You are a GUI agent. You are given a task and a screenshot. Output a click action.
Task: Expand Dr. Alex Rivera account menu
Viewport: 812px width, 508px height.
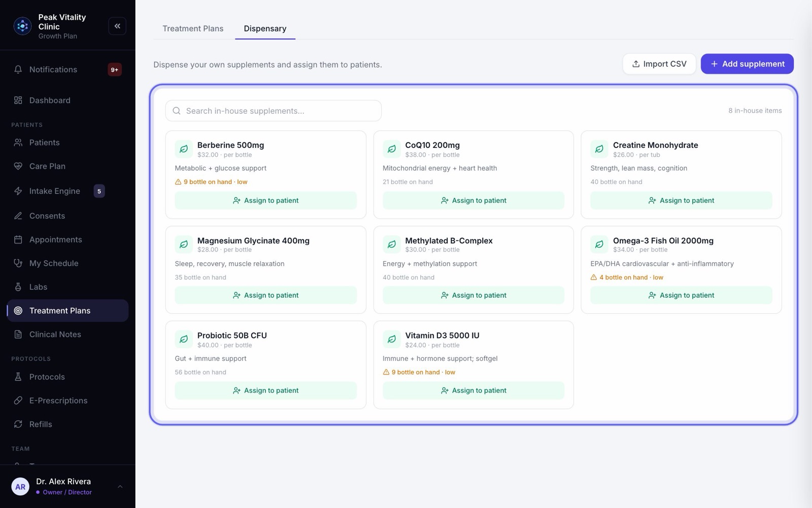pos(120,487)
